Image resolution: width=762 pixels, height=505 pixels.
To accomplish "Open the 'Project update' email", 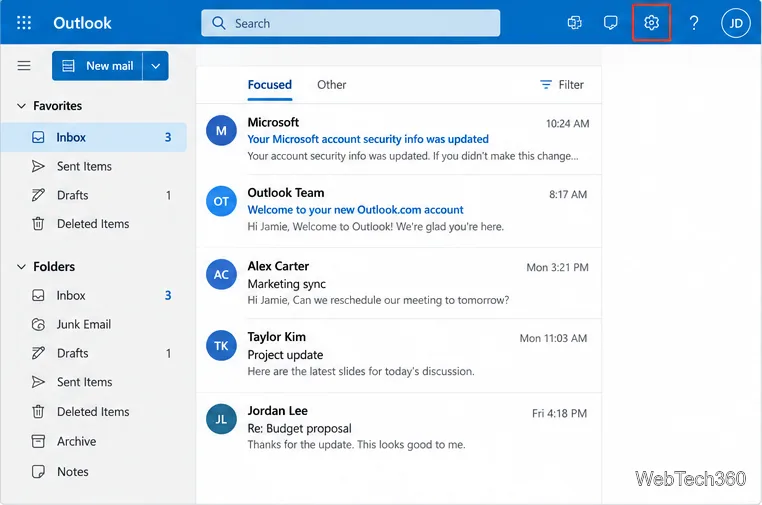I will click(398, 355).
